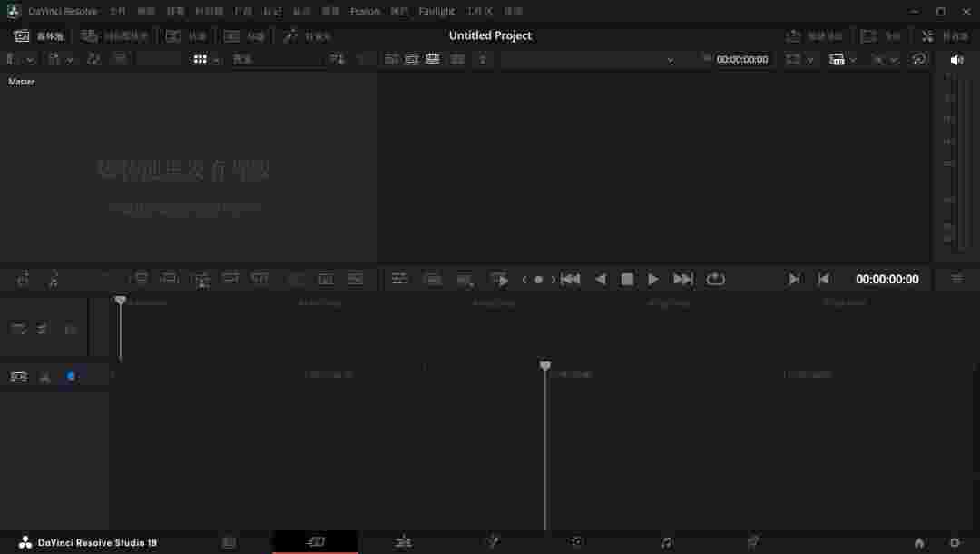The image size is (980, 554).
Task: Expand the thumbnail view mode dropdown arrow
Action: coord(217,60)
